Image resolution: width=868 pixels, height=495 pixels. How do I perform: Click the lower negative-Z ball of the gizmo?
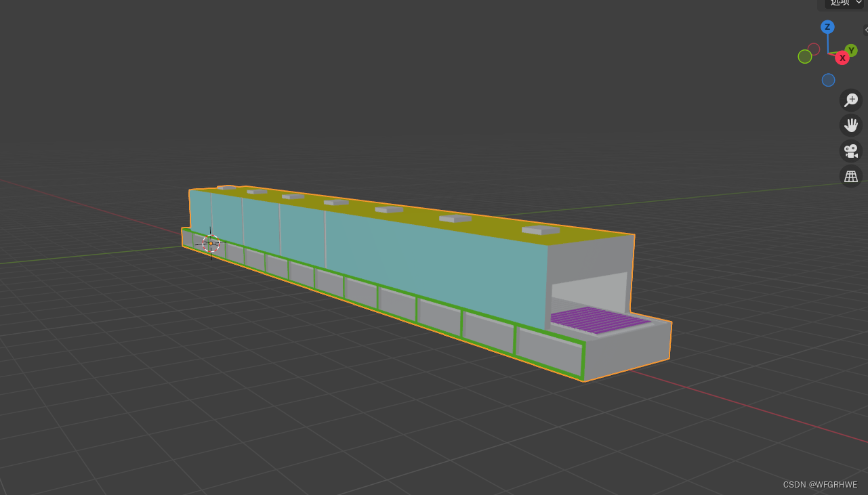click(x=828, y=80)
